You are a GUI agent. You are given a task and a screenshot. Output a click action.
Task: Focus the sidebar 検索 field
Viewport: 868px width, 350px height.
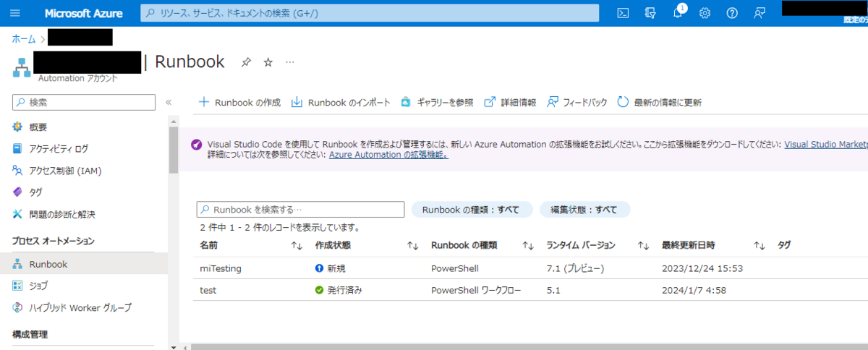click(x=84, y=103)
